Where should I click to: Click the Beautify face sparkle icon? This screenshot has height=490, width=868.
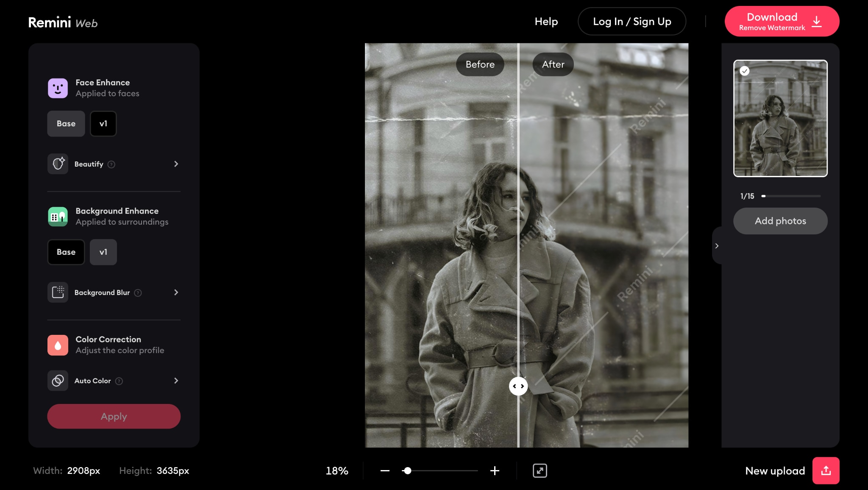58,164
